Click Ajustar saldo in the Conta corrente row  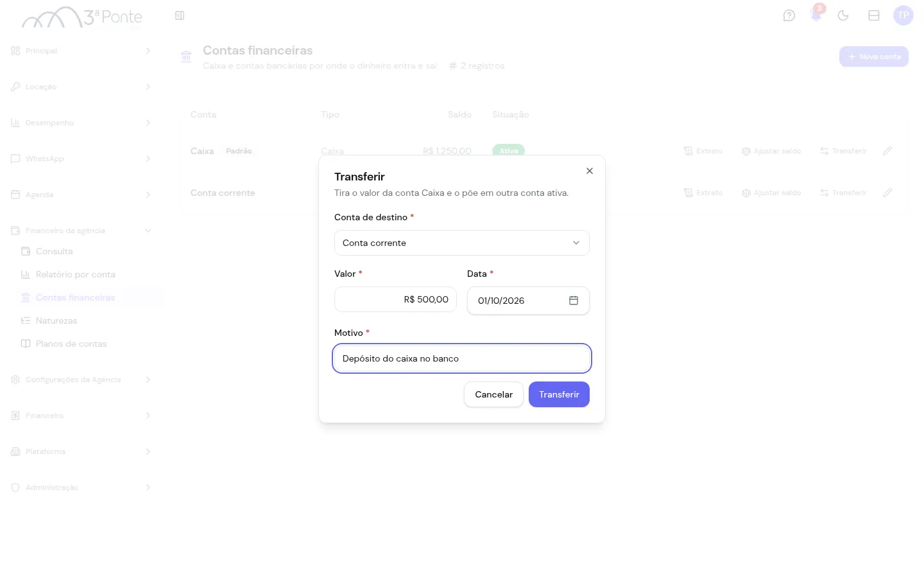[x=771, y=193]
